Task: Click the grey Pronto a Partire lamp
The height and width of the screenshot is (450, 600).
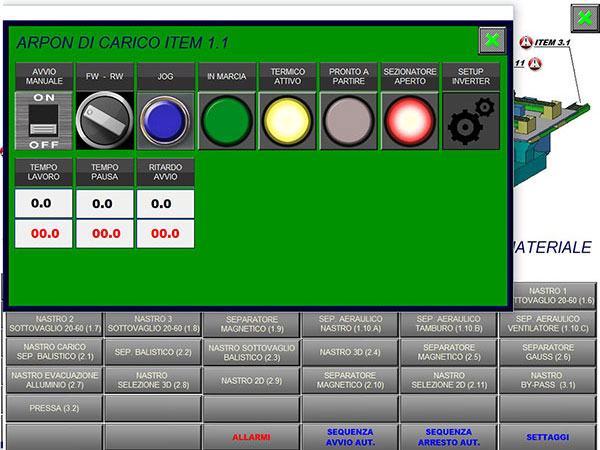Action: [348, 120]
